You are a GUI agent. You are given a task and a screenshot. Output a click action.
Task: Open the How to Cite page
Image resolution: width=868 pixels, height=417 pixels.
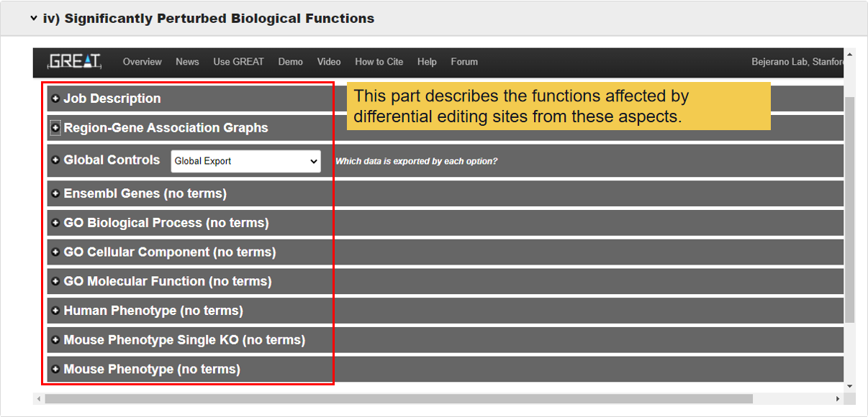pos(379,62)
